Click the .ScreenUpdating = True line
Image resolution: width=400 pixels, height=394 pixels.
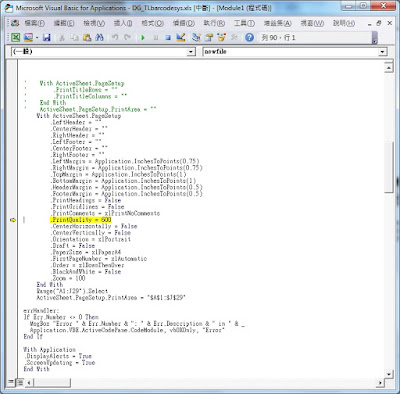click(59, 363)
